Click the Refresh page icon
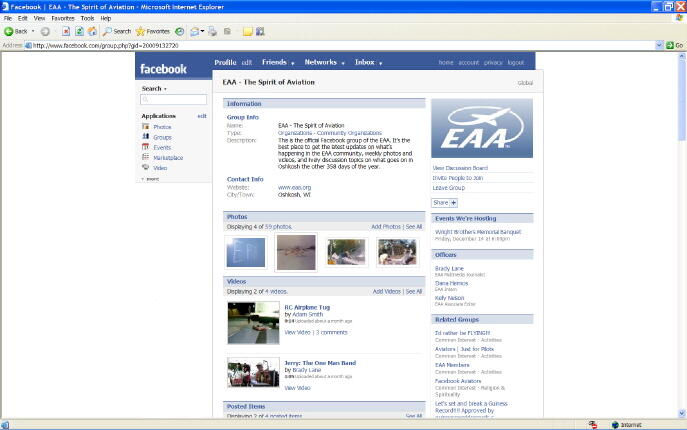The width and height of the screenshot is (687, 430). click(x=79, y=32)
